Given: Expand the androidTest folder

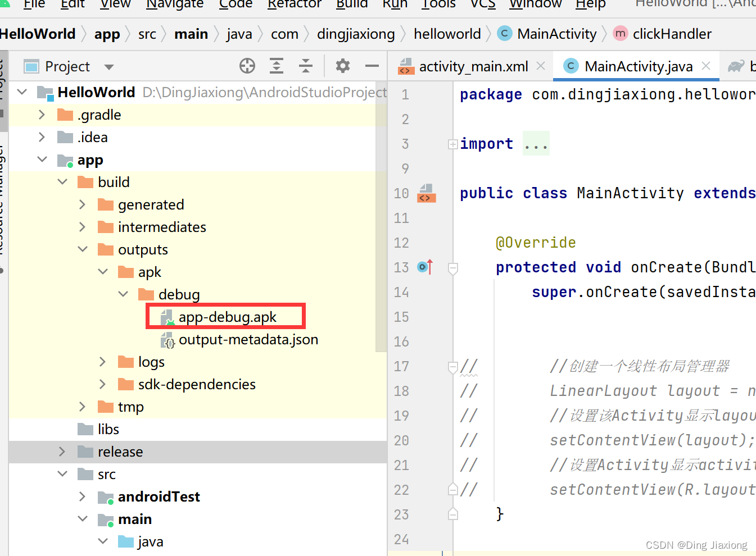Looking at the screenshot, I should (x=83, y=496).
